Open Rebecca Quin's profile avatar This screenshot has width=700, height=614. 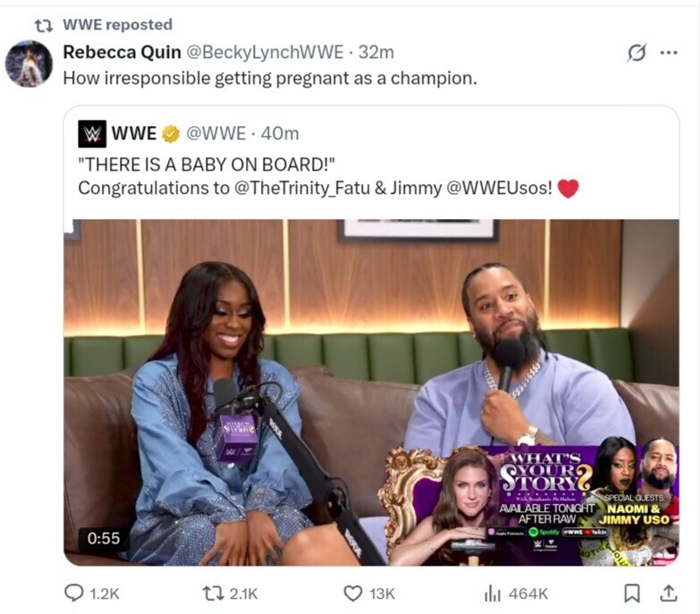click(29, 63)
